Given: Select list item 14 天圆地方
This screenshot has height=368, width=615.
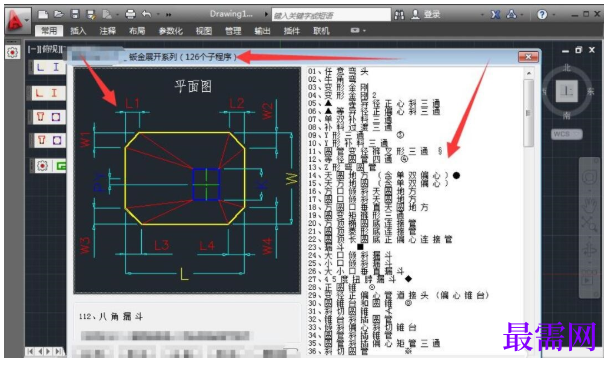Looking at the screenshot, I should [384, 175].
